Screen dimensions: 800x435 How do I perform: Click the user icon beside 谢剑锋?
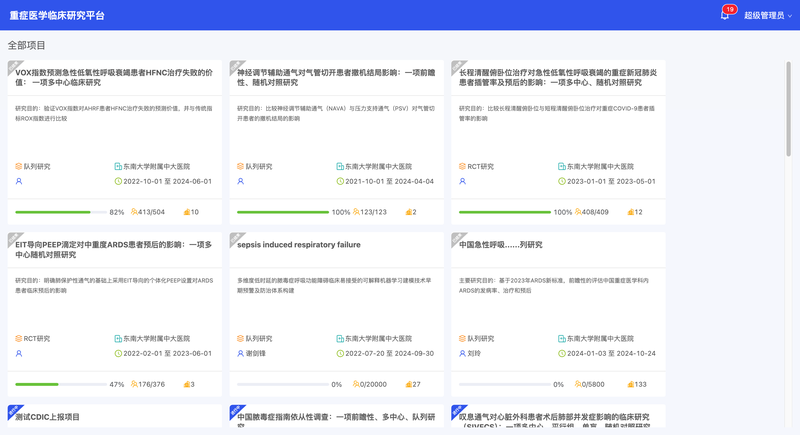(x=241, y=353)
